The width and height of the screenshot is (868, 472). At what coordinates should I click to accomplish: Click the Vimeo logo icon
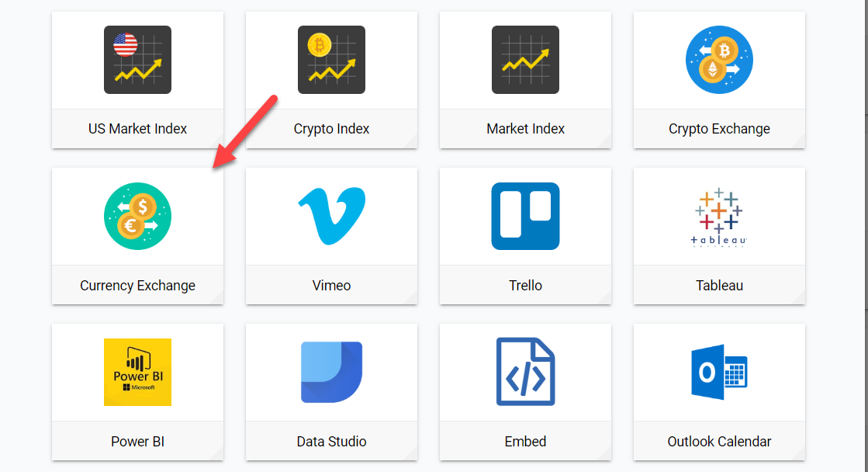[x=331, y=216]
